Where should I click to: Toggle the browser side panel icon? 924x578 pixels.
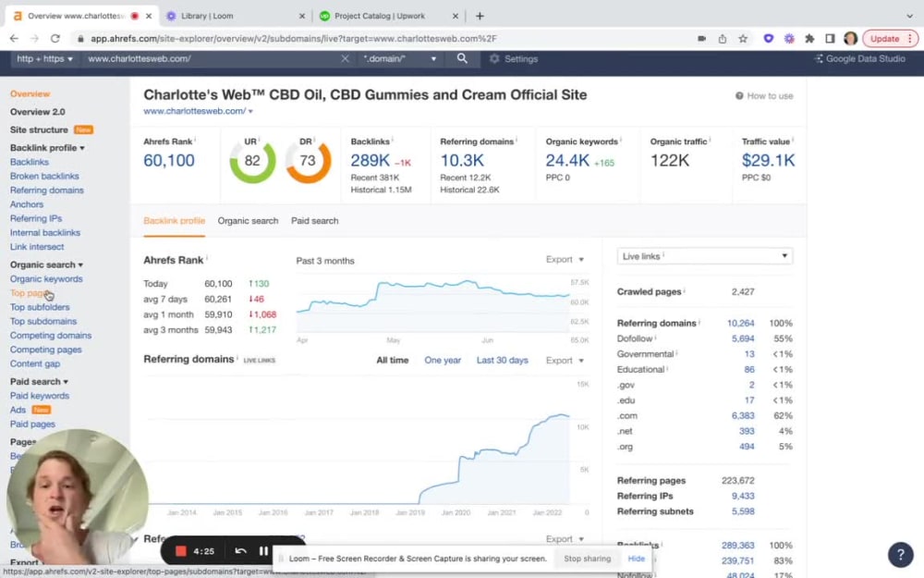click(830, 39)
